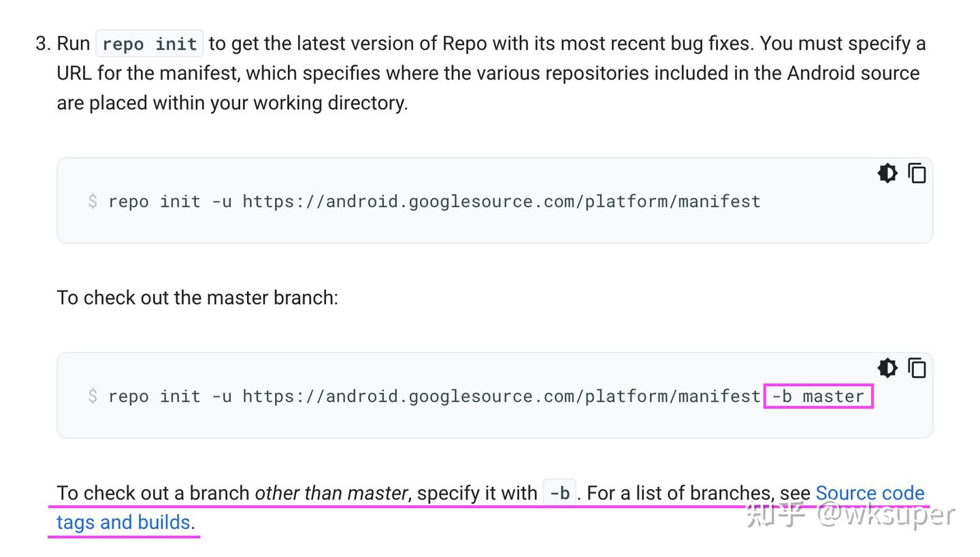Click the sentence 'are placed within your working directory.'
This screenshot has width=980, height=557.
[x=232, y=103]
